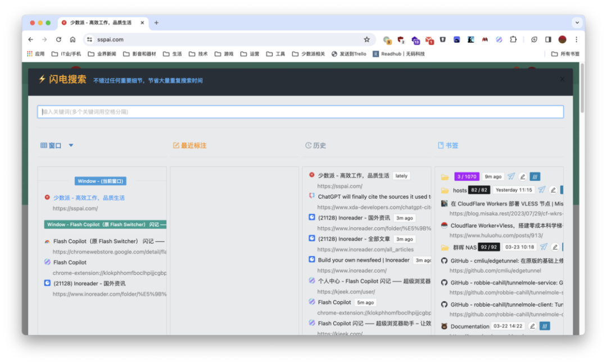Screen dimensions: 607x364
Task: Switch to the 最近标注 tab
Action: point(190,145)
